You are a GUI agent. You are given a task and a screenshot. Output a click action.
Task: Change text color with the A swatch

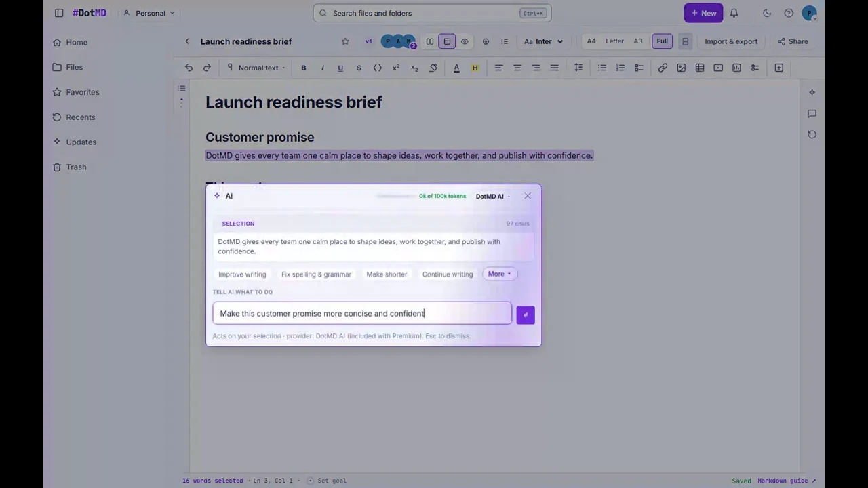click(x=456, y=68)
